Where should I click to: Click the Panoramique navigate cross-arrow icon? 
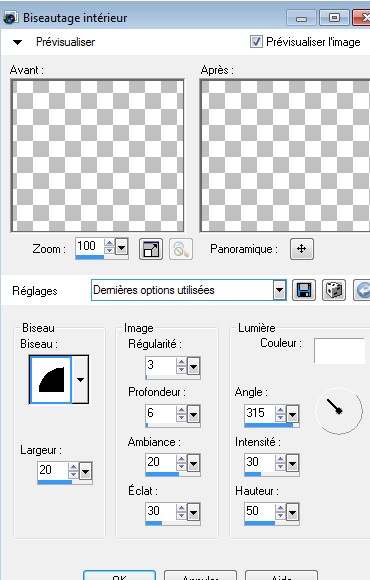tap(302, 249)
